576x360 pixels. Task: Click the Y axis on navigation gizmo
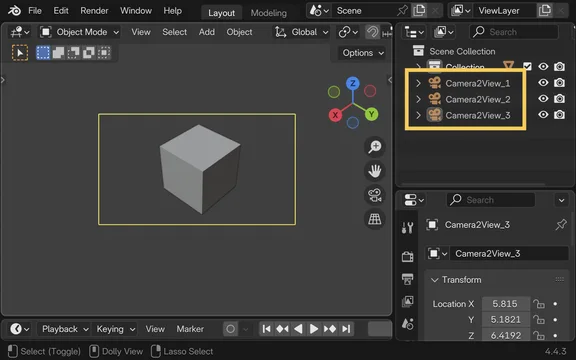371,114
